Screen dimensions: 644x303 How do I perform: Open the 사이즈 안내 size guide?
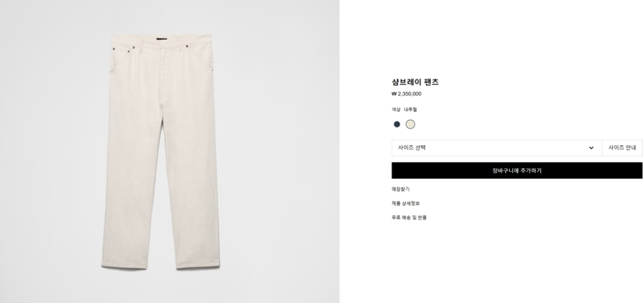[622, 148]
